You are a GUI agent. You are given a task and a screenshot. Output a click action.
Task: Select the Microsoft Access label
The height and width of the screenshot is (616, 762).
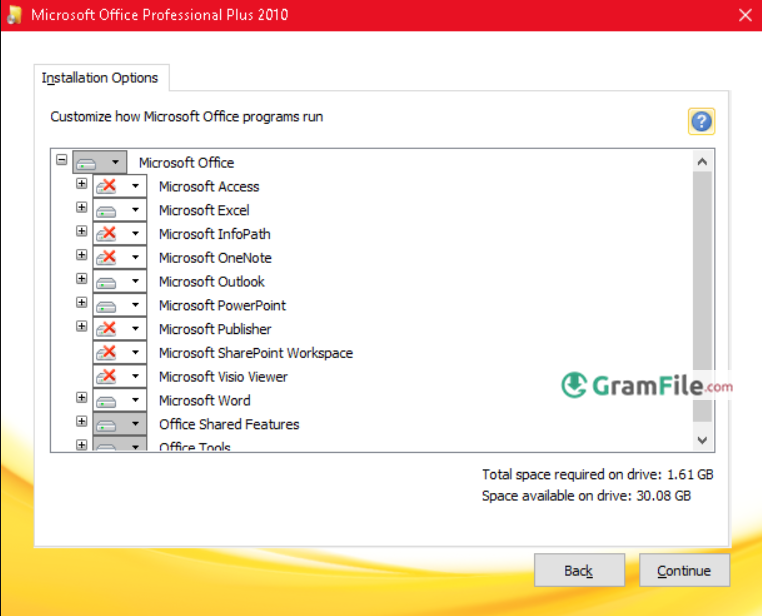coord(209,187)
